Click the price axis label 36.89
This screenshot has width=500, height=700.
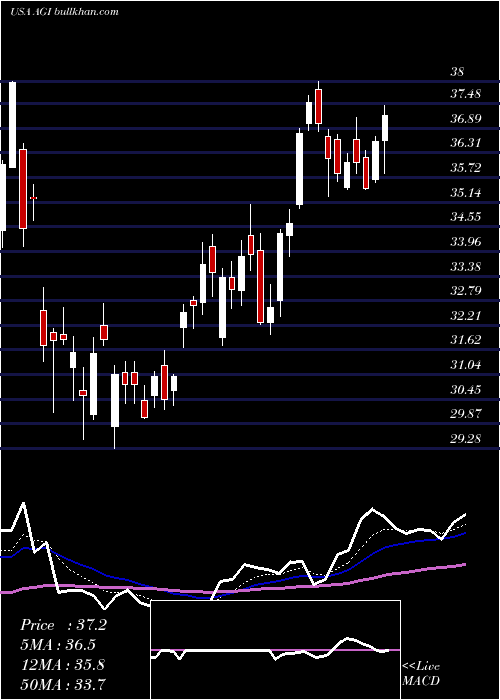click(x=466, y=119)
